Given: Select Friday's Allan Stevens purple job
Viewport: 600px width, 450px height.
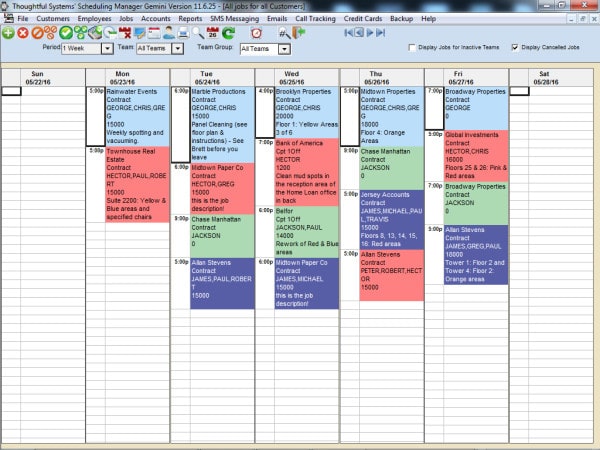Looking at the screenshot, I should click(476, 255).
